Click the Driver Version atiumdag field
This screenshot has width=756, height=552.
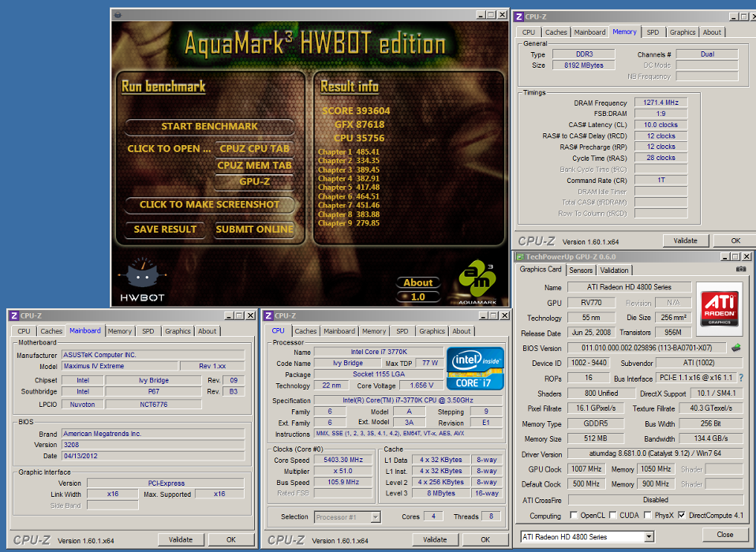click(655, 453)
